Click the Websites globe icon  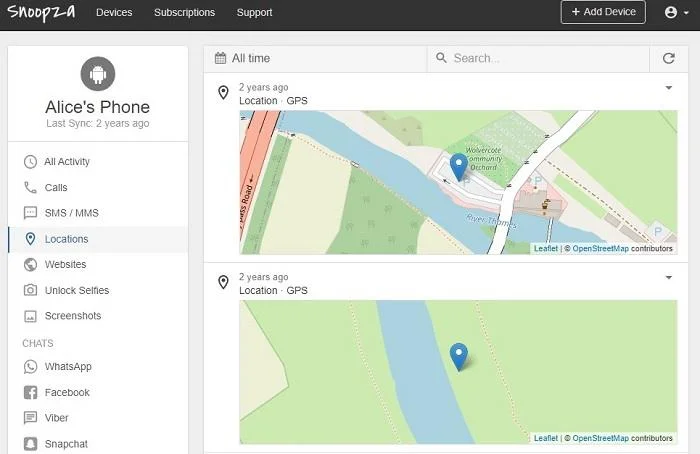30,264
